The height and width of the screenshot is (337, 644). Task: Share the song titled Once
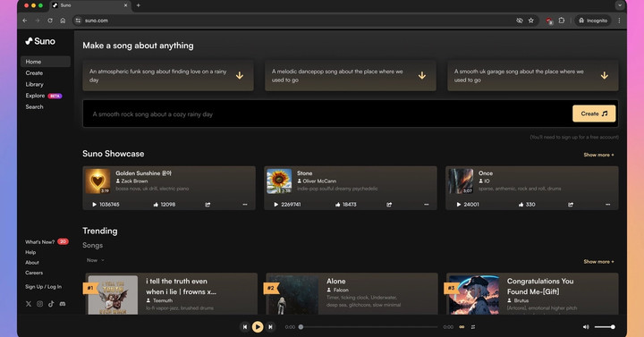pos(571,205)
